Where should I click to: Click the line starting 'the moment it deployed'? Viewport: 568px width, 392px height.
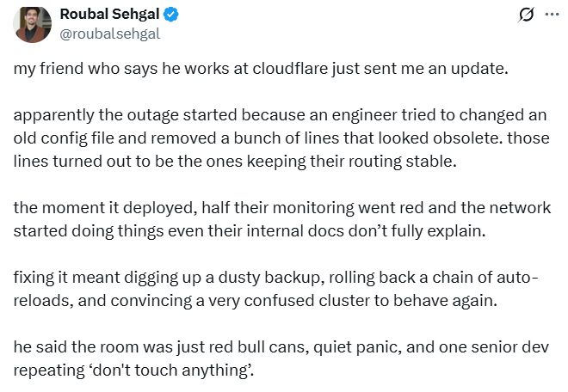click(x=282, y=208)
